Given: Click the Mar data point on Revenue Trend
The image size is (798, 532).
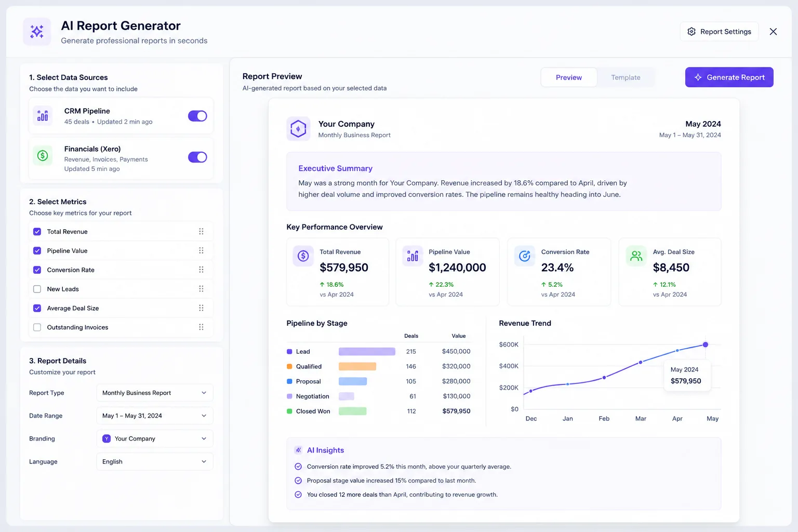Looking at the screenshot, I should pyautogui.click(x=641, y=362).
